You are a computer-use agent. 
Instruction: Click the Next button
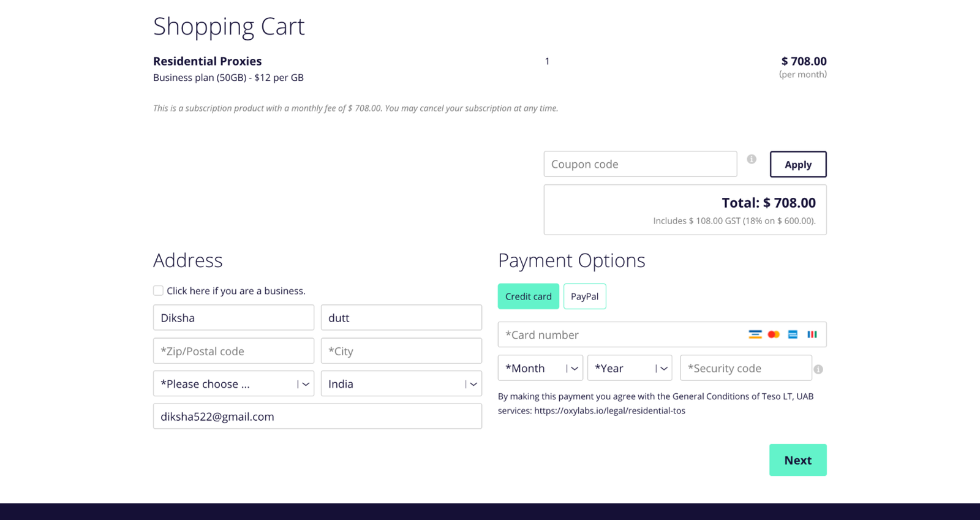click(797, 460)
